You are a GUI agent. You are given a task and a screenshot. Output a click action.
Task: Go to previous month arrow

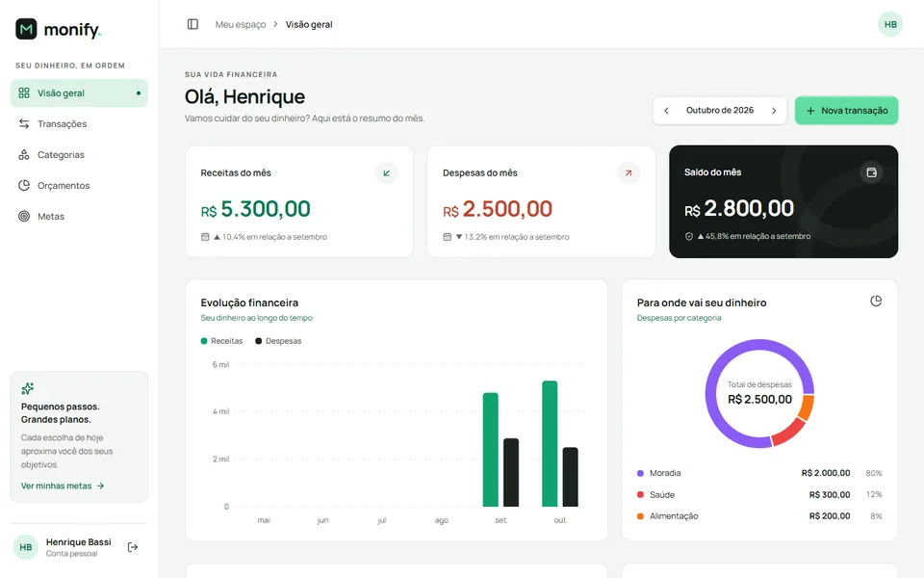[x=666, y=110]
